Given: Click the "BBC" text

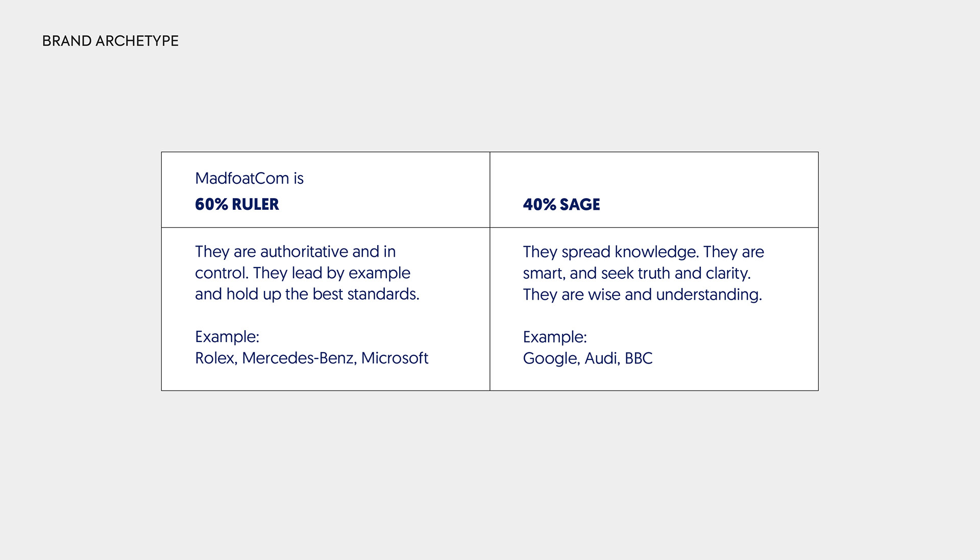Looking at the screenshot, I should tap(639, 358).
